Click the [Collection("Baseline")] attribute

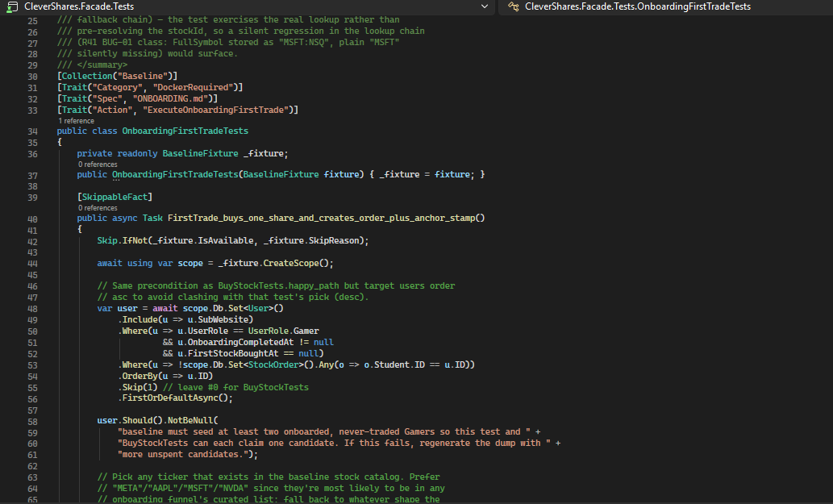pyautogui.click(x=118, y=76)
